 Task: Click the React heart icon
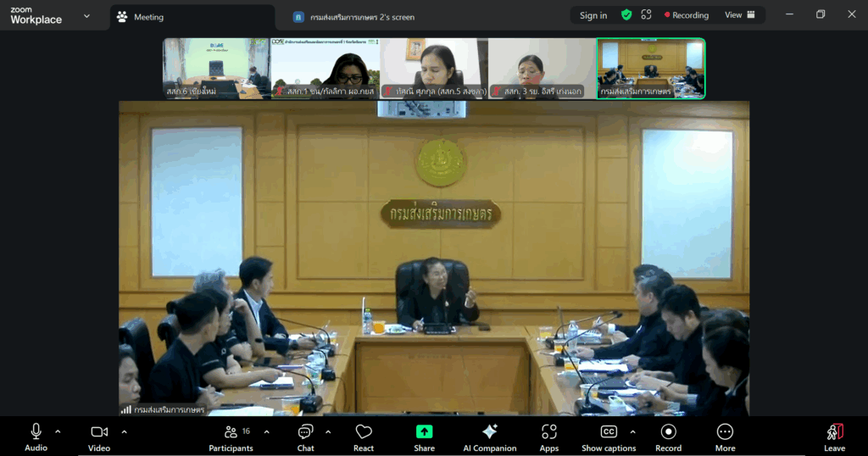click(x=364, y=437)
